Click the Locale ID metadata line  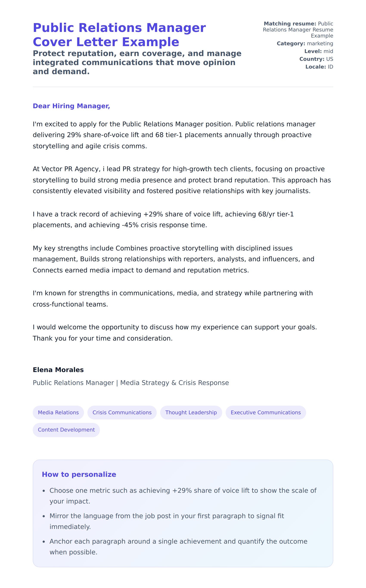pyautogui.click(x=319, y=67)
